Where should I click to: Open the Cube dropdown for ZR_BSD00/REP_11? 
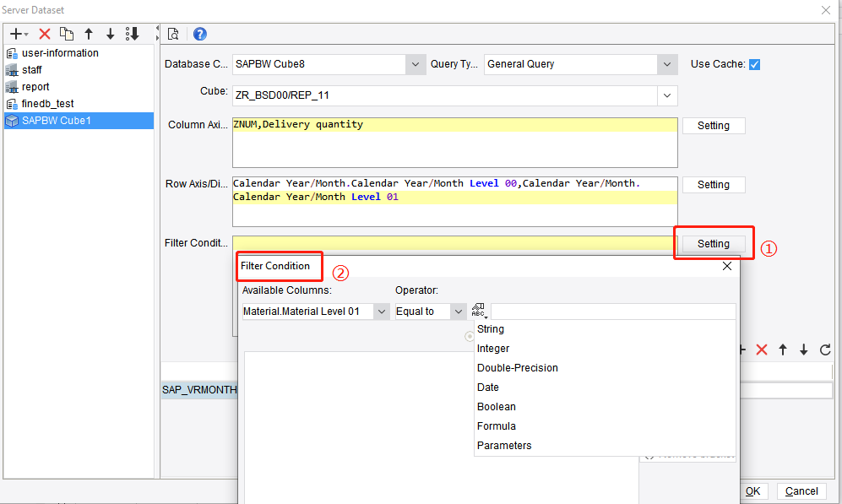pyautogui.click(x=666, y=95)
